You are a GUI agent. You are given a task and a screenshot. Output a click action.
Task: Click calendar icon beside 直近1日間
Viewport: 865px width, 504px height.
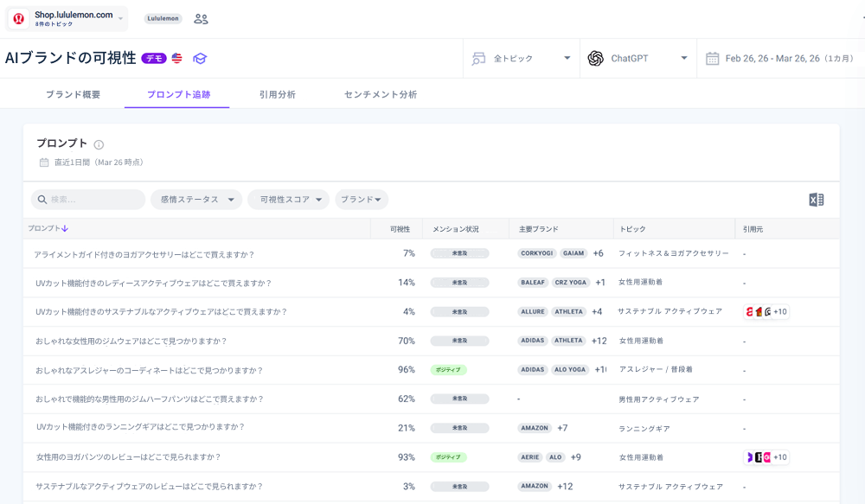(44, 163)
